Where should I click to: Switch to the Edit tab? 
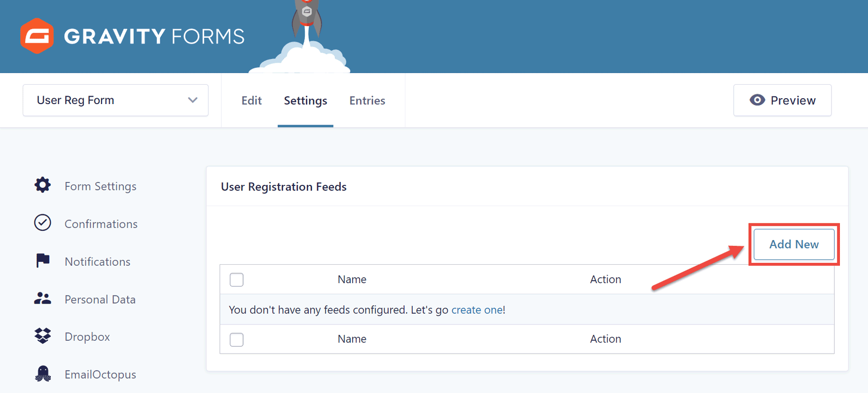[x=252, y=101]
